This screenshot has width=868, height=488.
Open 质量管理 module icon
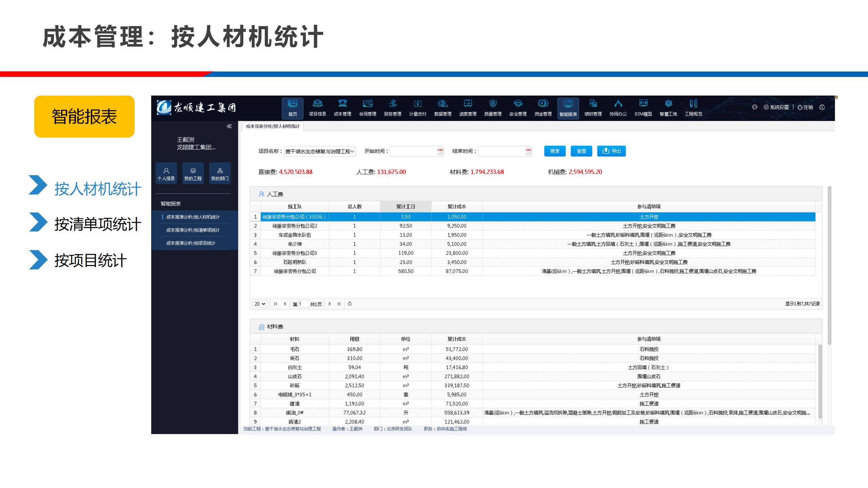point(493,108)
